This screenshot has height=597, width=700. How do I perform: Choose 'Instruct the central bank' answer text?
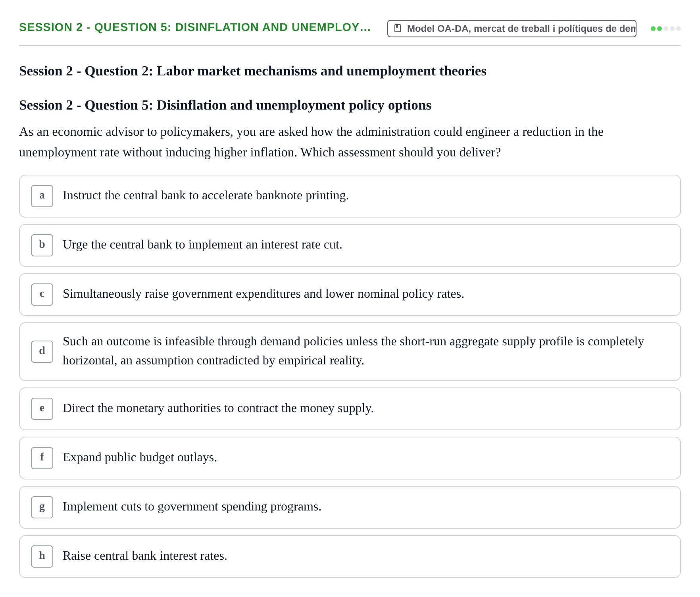coord(206,196)
